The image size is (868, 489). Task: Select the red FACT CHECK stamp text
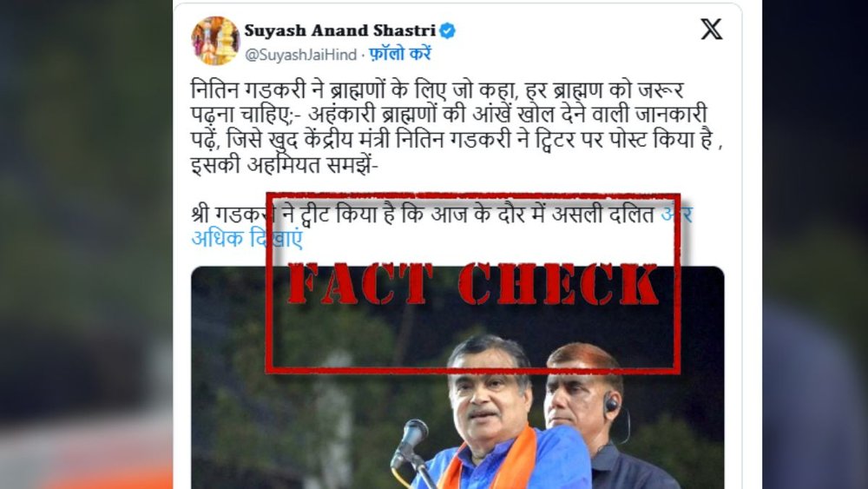(474, 284)
